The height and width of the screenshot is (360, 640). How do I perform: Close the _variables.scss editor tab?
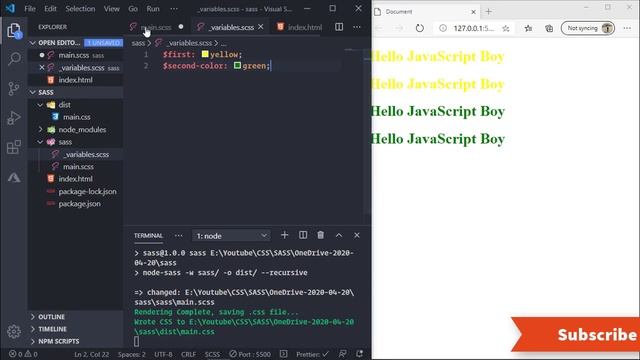point(261,27)
